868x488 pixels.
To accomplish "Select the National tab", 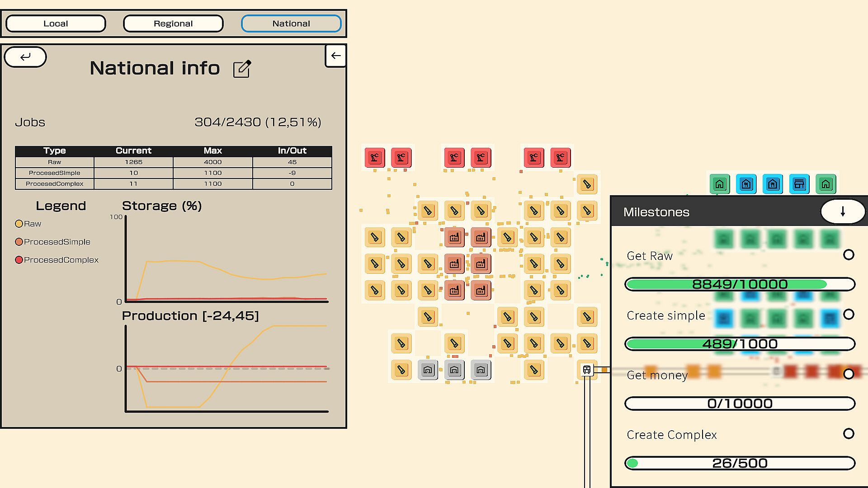I will pos(291,23).
